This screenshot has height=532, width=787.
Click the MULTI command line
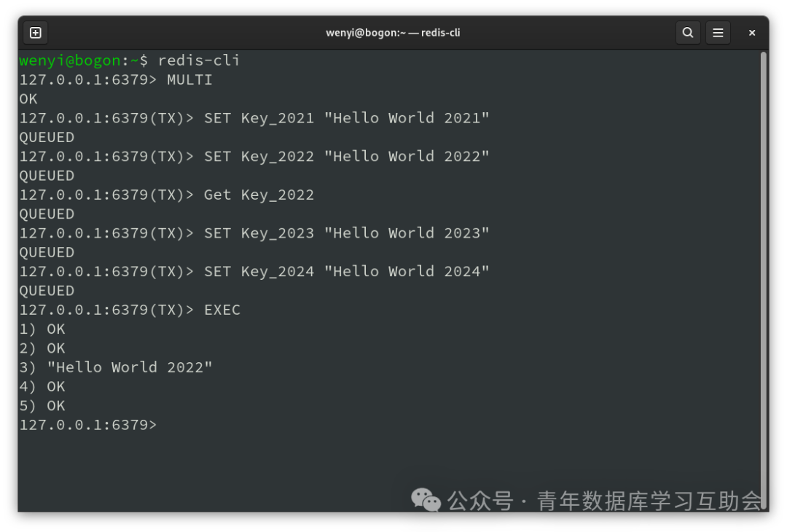(116, 80)
